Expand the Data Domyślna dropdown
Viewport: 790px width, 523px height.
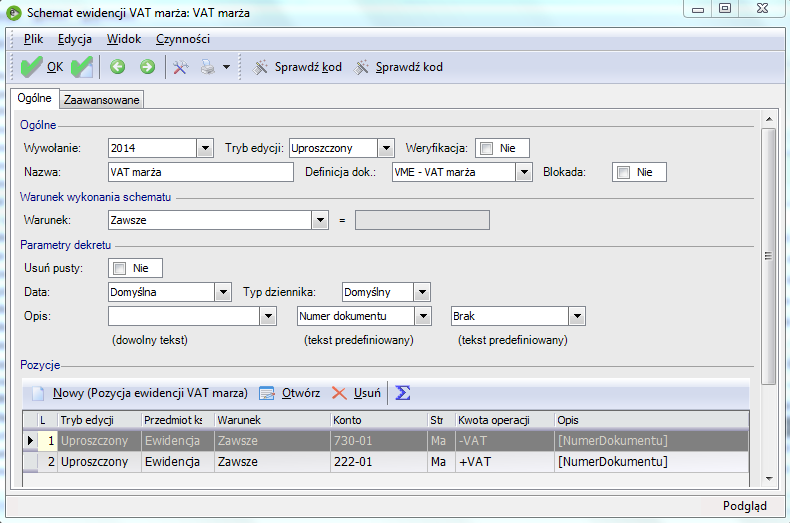[223, 292]
